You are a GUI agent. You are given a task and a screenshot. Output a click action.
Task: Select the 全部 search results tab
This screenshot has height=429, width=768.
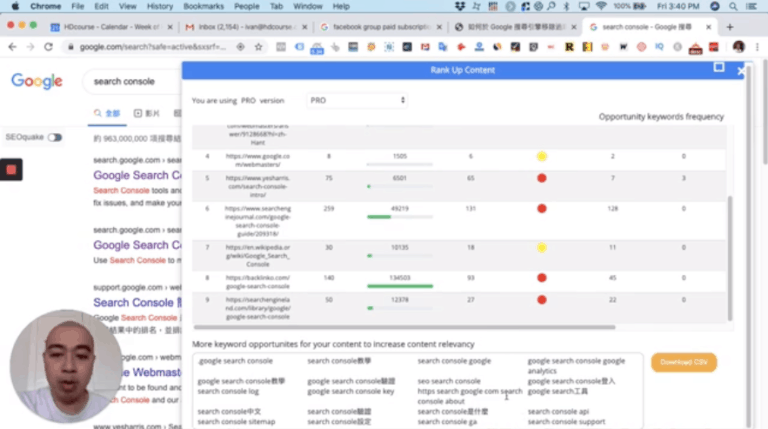pos(107,113)
